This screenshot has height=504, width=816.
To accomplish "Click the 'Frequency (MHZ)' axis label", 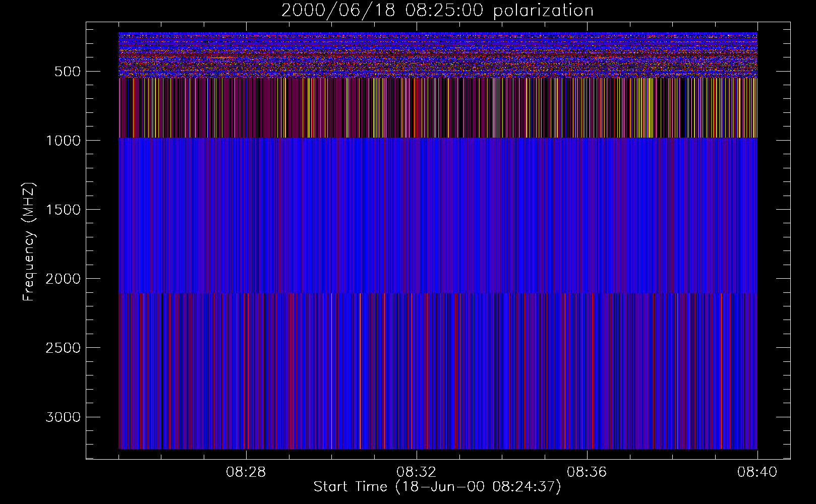I will [29, 241].
